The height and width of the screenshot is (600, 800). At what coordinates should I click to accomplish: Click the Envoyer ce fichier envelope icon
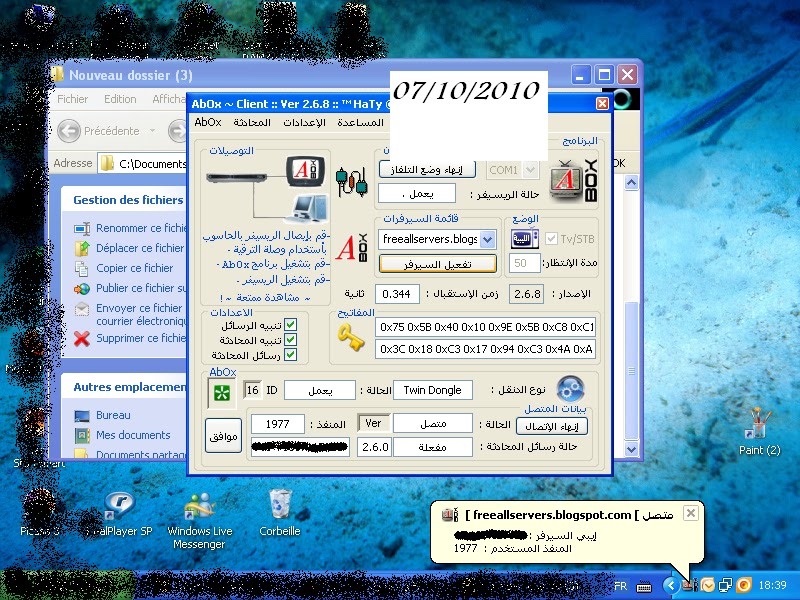(x=82, y=309)
